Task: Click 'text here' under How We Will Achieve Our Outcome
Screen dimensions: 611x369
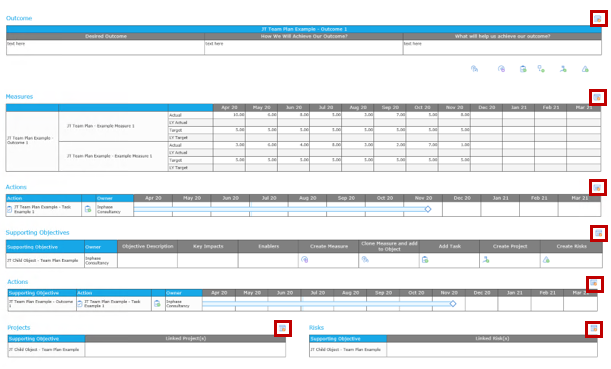Action: coord(214,44)
